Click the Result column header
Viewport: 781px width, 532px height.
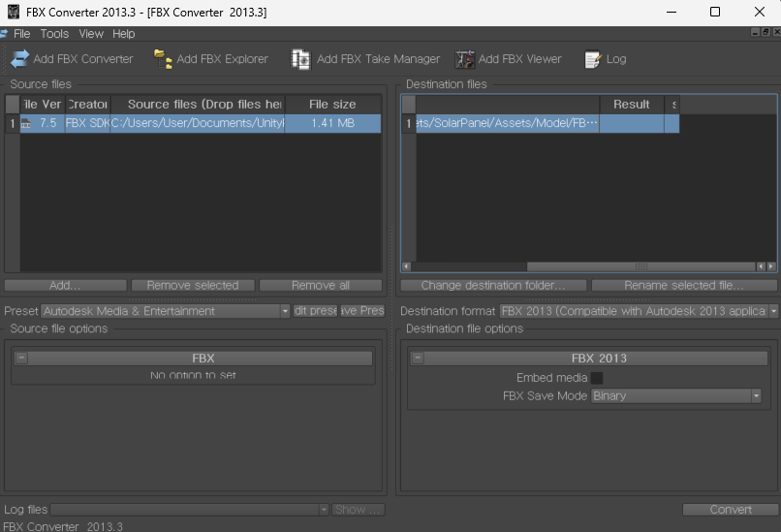point(632,105)
